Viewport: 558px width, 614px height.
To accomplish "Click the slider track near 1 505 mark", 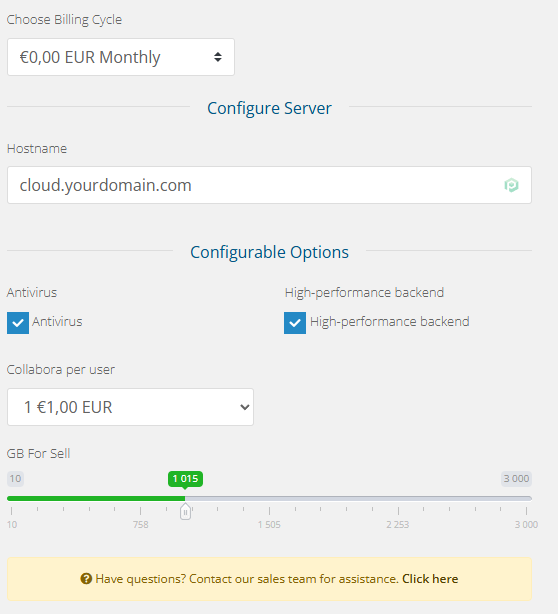I will pos(269,498).
